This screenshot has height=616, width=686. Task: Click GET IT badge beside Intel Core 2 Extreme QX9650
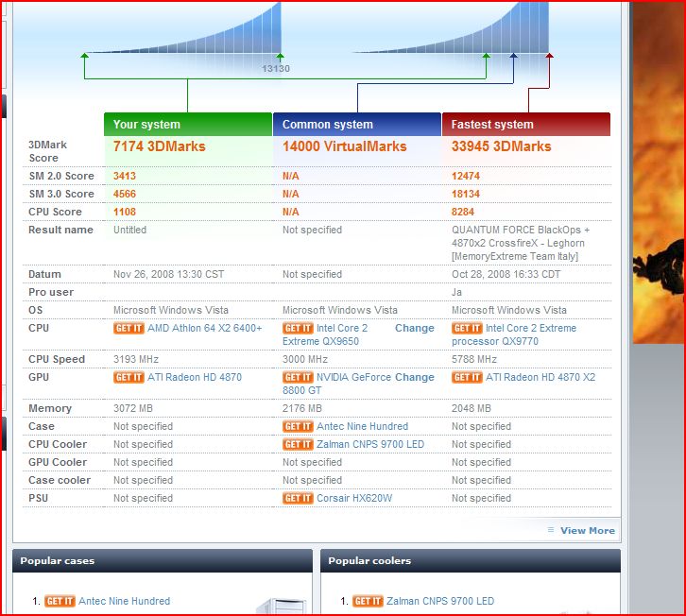(298, 328)
